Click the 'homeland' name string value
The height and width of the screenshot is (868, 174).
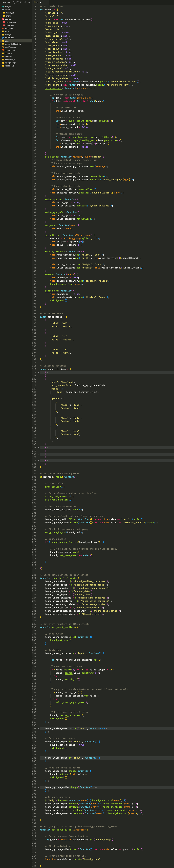[x=68, y=382]
